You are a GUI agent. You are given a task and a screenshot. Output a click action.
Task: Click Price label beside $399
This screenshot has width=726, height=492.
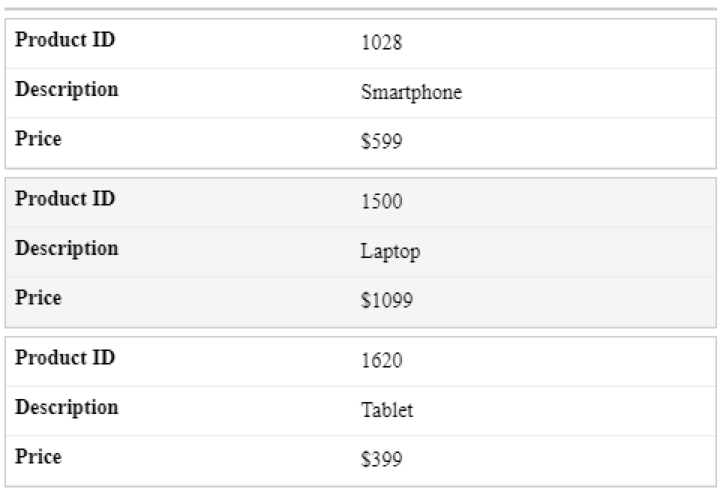click(38, 457)
